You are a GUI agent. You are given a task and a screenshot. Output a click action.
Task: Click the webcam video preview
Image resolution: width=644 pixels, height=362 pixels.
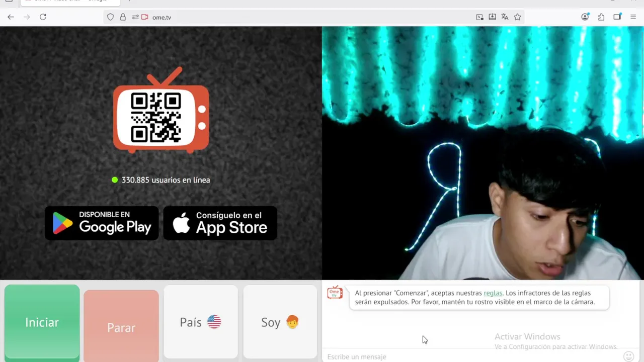pos(483,153)
